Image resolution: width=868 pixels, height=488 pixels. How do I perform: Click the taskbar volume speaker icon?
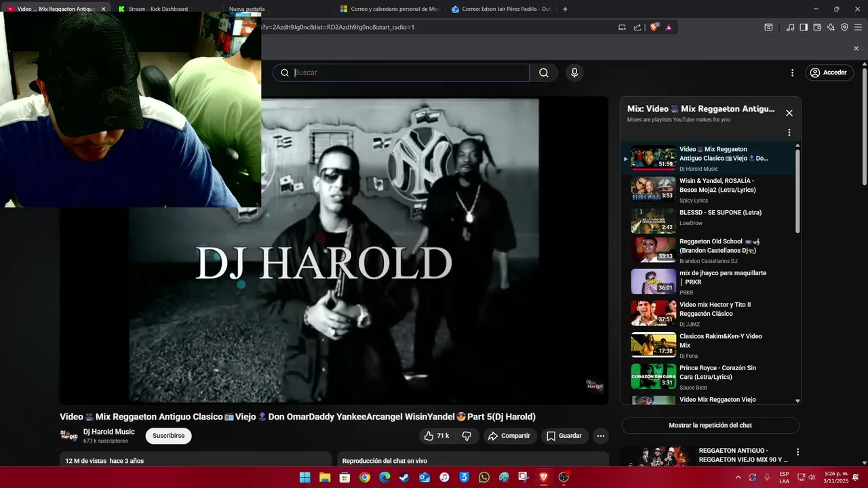pyautogui.click(x=812, y=477)
